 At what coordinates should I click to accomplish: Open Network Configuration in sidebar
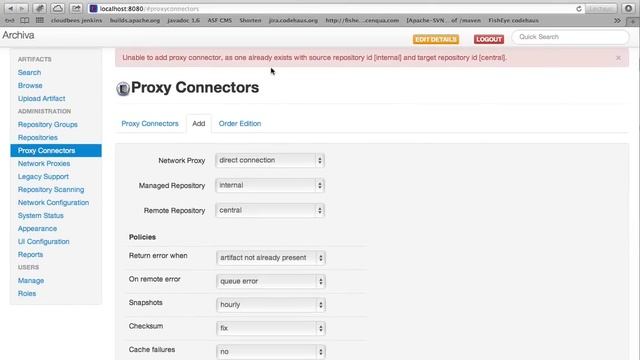(x=53, y=202)
